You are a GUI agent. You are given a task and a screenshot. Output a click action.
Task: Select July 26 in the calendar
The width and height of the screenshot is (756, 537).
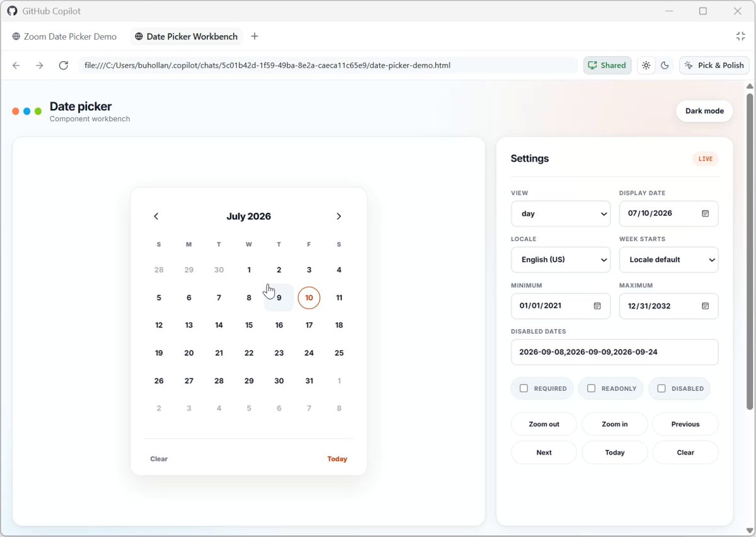click(159, 381)
